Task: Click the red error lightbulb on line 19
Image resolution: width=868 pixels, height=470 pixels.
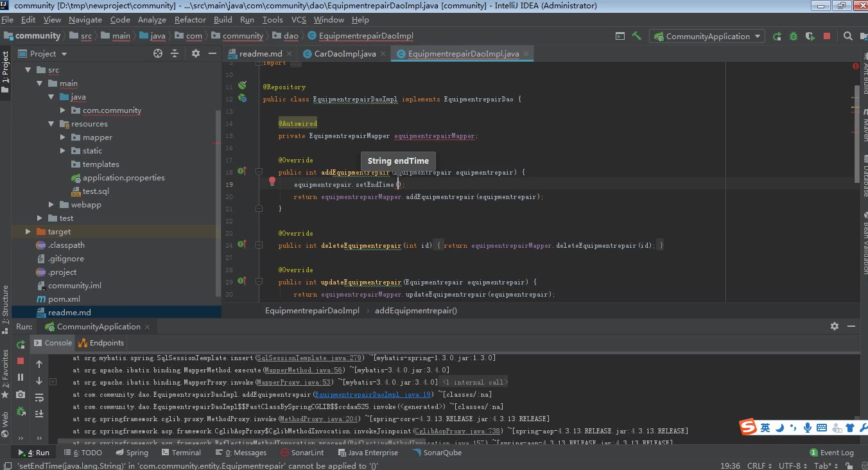Action: 272,182
